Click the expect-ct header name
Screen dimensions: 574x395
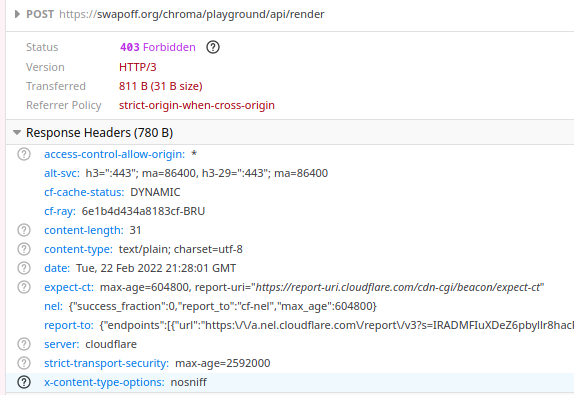point(69,287)
